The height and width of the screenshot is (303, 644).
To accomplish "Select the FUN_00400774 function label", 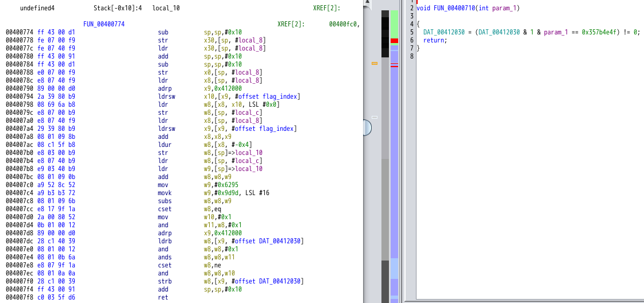I will click(x=104, y=24).
